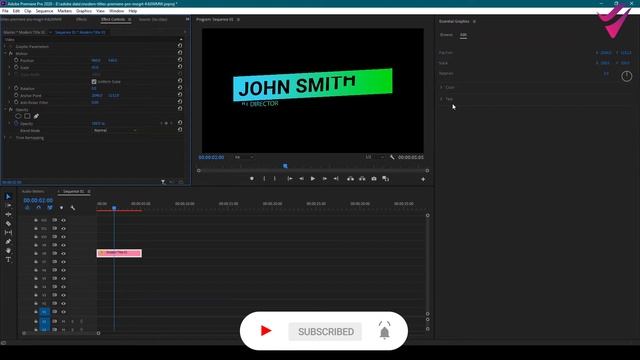
Task: Expand Graphic Parameters section
Action: point(5,47)
